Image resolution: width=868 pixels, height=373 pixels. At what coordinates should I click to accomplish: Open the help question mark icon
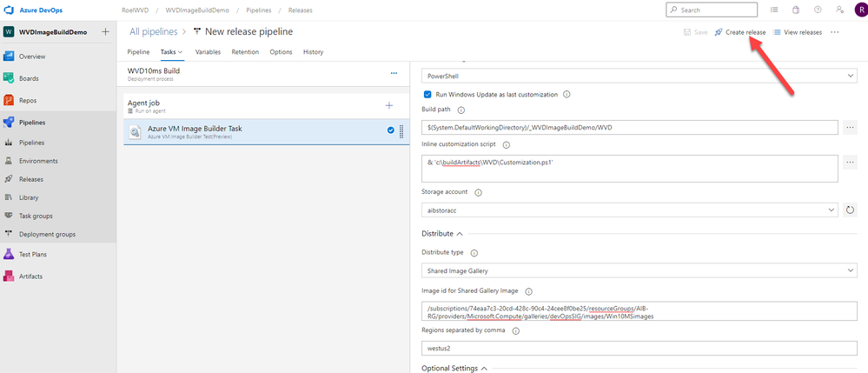click(x=818, y=10)
